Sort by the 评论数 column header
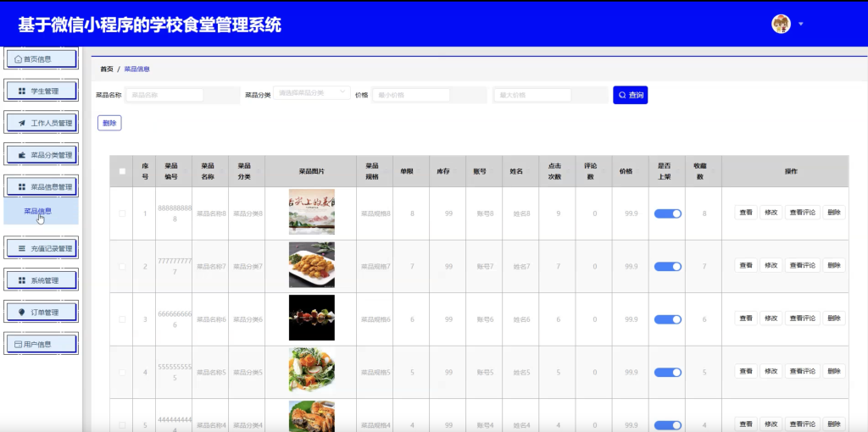868x432 pixels. [x=593, y=171]
